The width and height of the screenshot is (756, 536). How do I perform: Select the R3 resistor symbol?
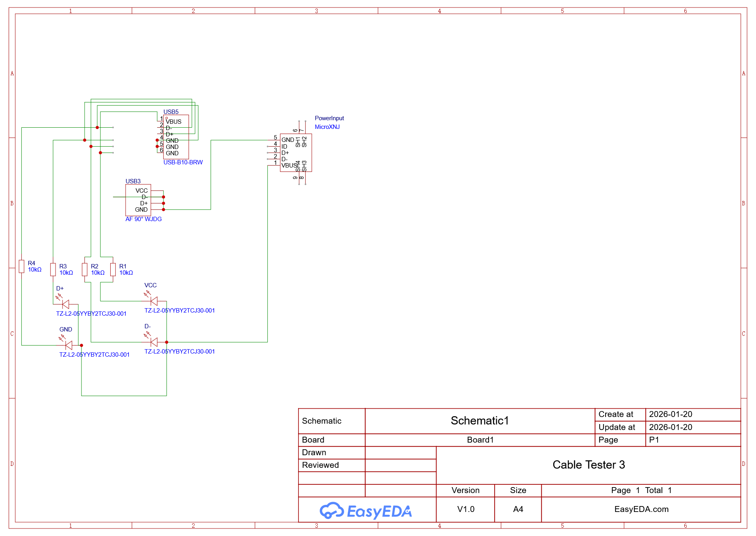click(x=53, y=270)
